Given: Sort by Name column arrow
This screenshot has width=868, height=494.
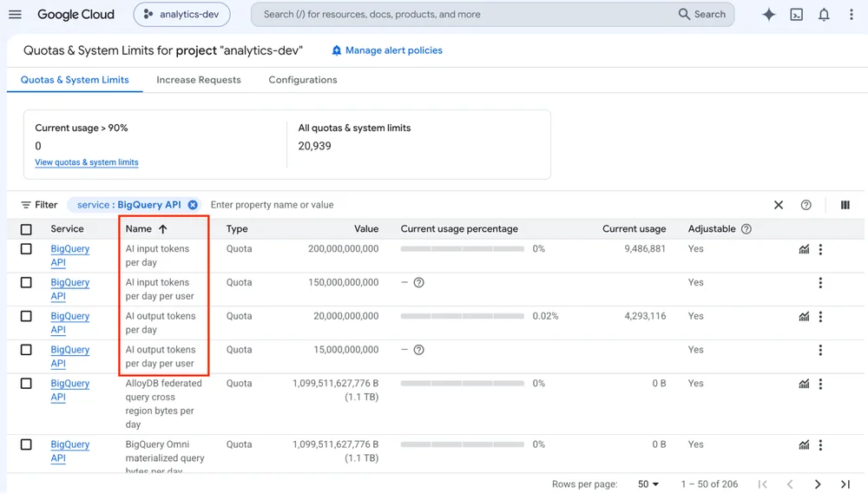Looking at the screenshot, I should coord(163,228).
